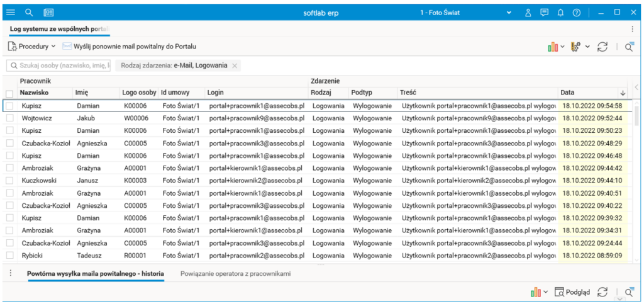Open the notifications bell
This screenshot has width=644, height=306.
tap(560, 13)
